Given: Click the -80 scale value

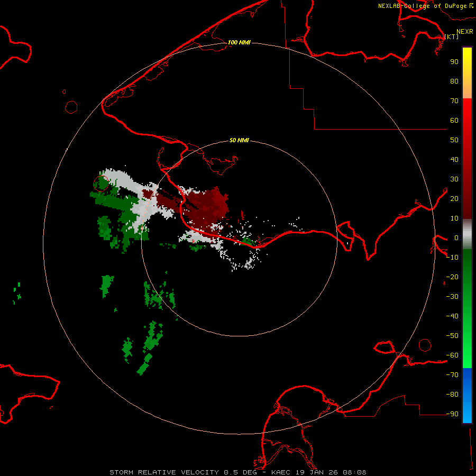Looking at the screenshot, I should tap(452, 395).
